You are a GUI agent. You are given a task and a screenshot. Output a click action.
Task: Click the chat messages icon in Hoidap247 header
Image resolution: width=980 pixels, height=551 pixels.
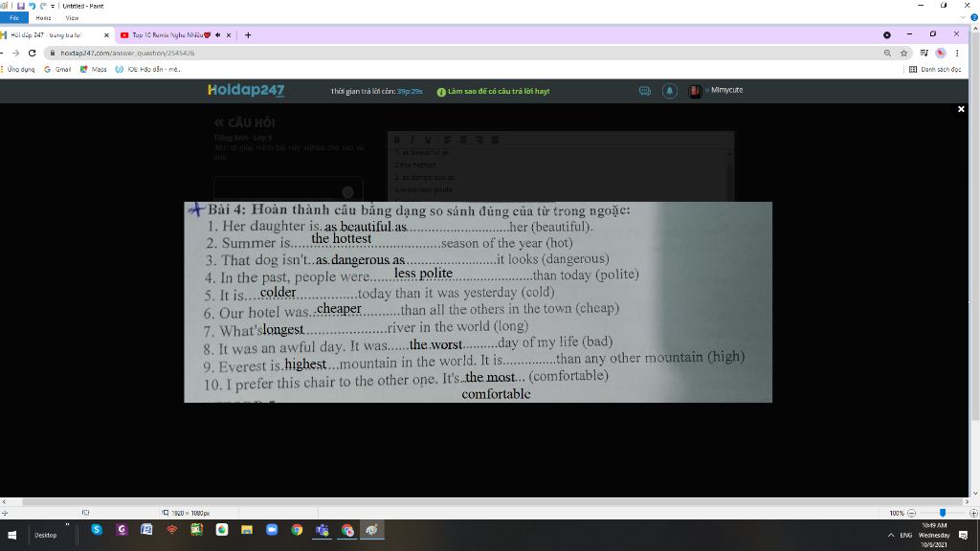[x=645, y=91]
